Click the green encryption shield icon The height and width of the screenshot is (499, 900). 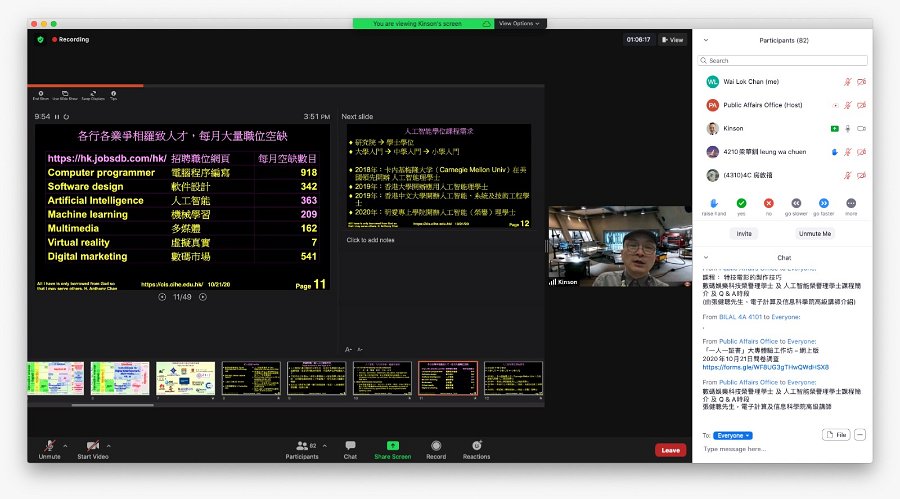coord(40,40)
